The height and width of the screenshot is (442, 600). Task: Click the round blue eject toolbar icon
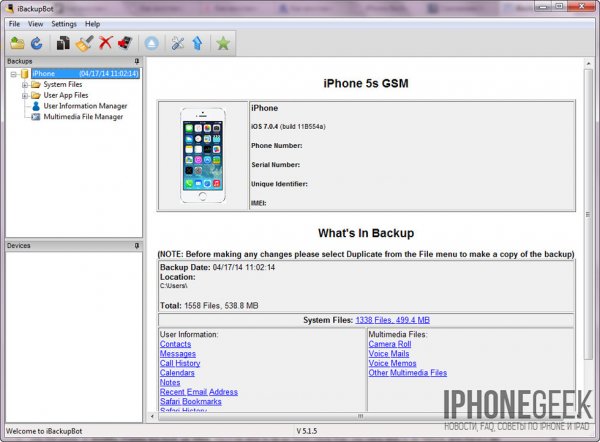(152, 43)
